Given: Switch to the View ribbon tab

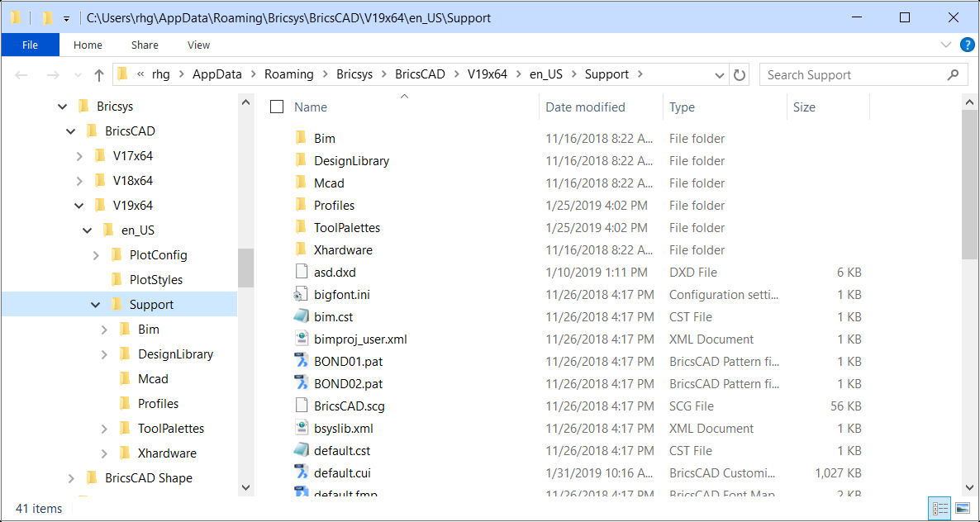Looking at the screenshot, I should pyautogui.click(x=199, y=45).
